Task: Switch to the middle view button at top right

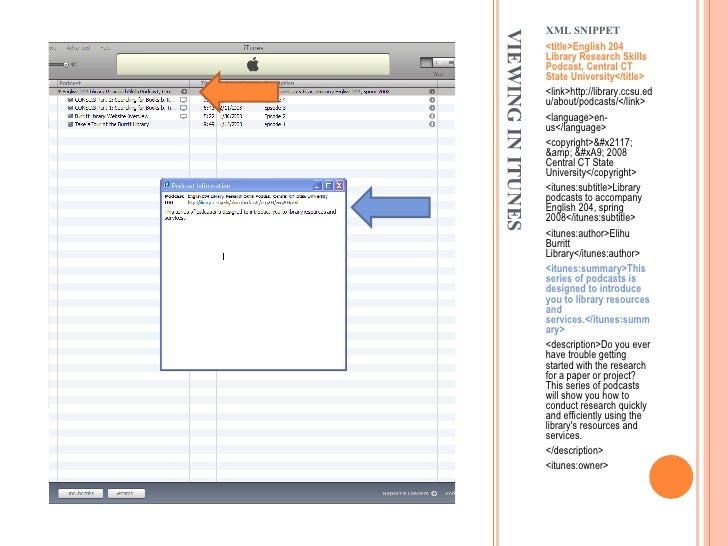Action: pyautogui.click(x=438, y=62)
